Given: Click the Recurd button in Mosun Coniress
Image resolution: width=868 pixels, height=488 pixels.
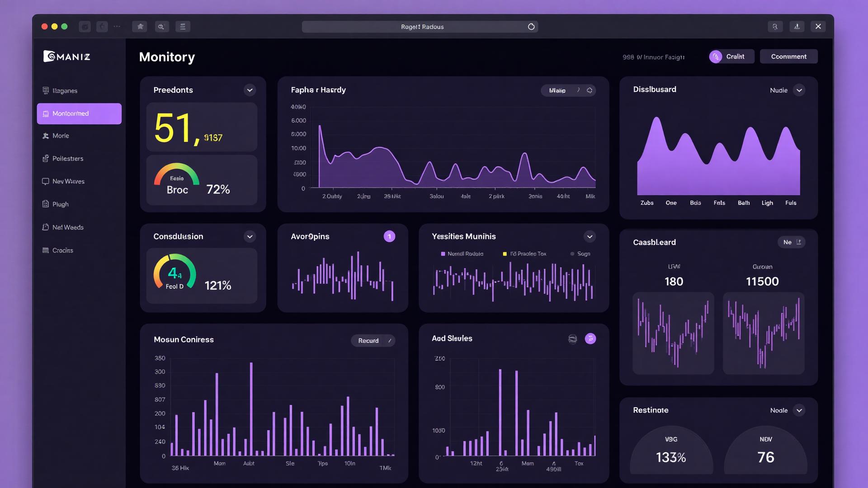Looking at the screenshot, I should pyautogui.click(x=373, y=341).
